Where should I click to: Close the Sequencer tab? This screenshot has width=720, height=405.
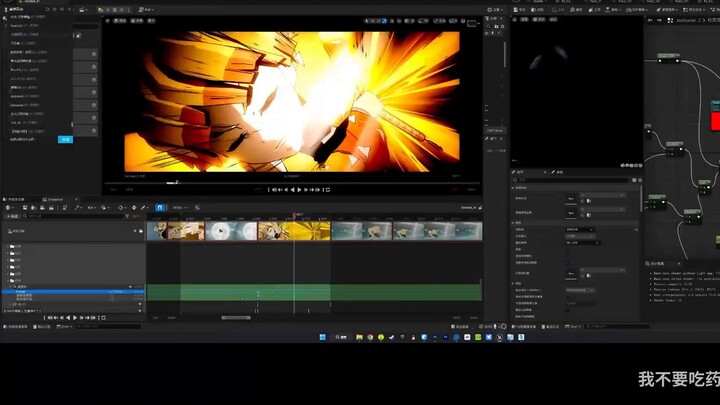[76, 199]
